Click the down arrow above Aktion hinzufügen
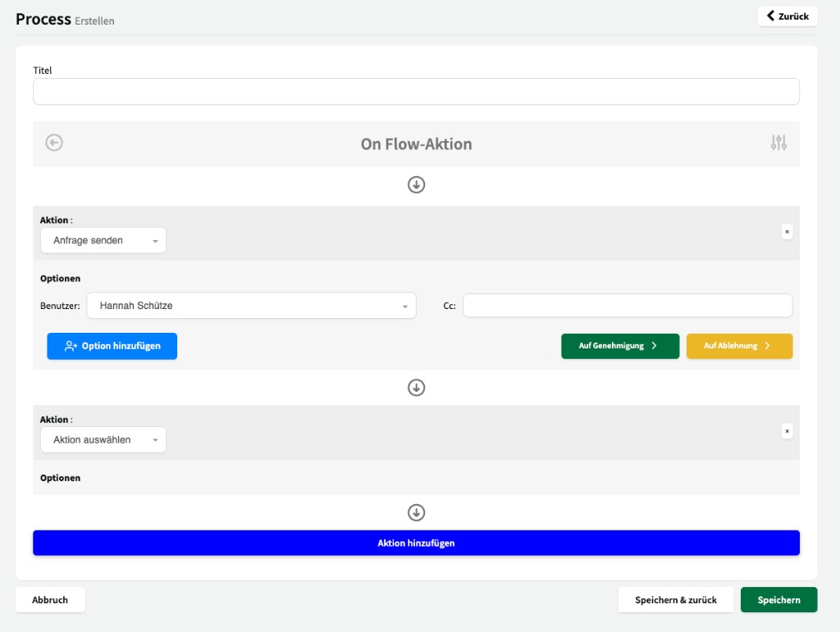Image resolution: width=840 pixels, height=632 pixels. (x=416, y=512)
